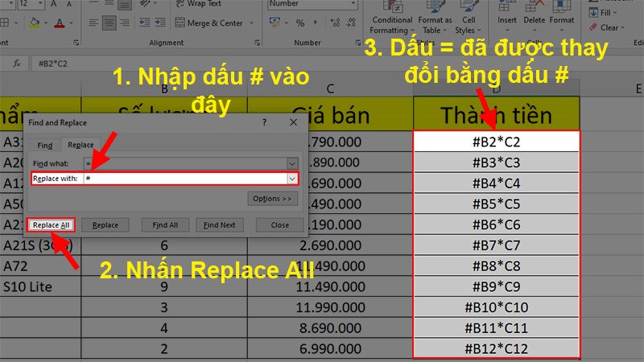Open Alignment group dialog launcher
Screen dimensions: 644x362
coord(257,43)
